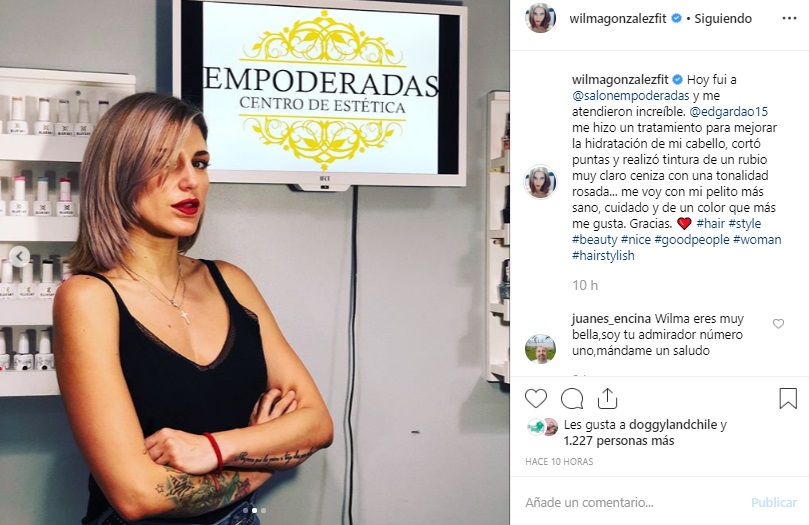809x525 pixels.
Task: Like the juanes_encina comment
Action: 778,324
